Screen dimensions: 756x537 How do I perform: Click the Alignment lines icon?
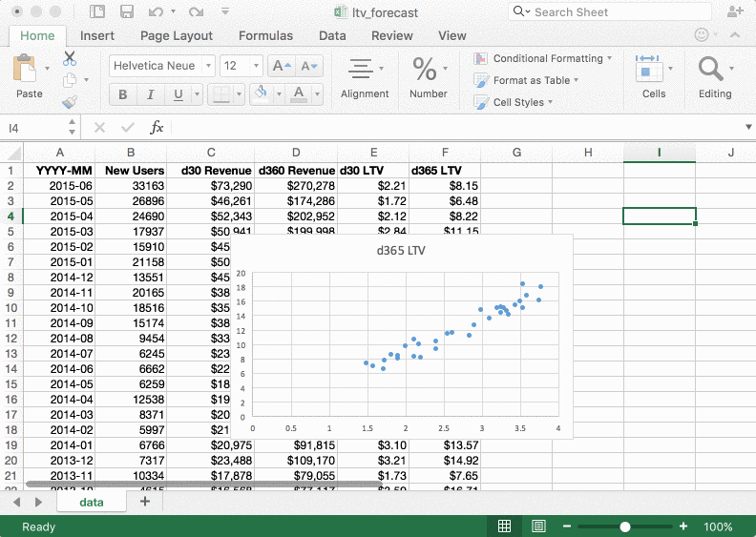(x=361, y=69)
